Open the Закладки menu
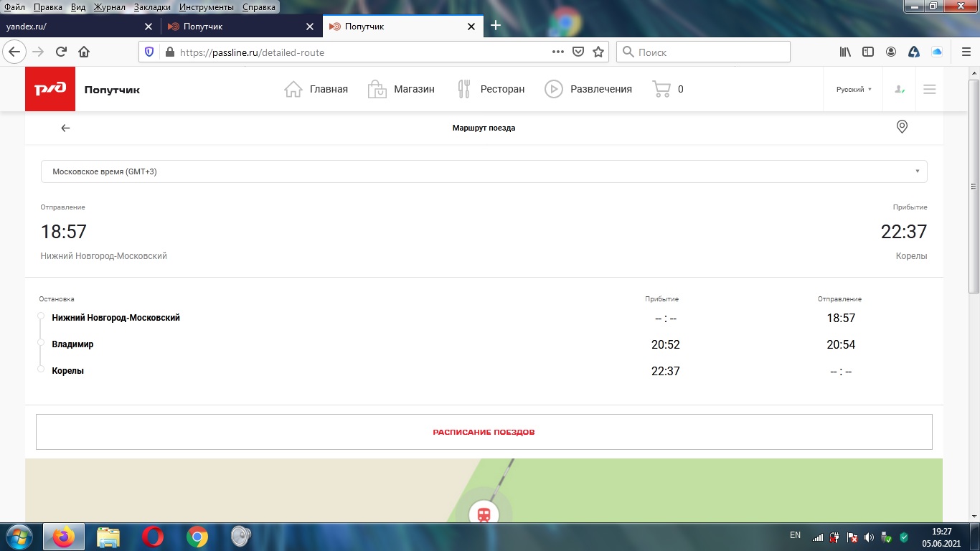The height and width of the screenshot is (551, 980). click(x=151, y=7)
